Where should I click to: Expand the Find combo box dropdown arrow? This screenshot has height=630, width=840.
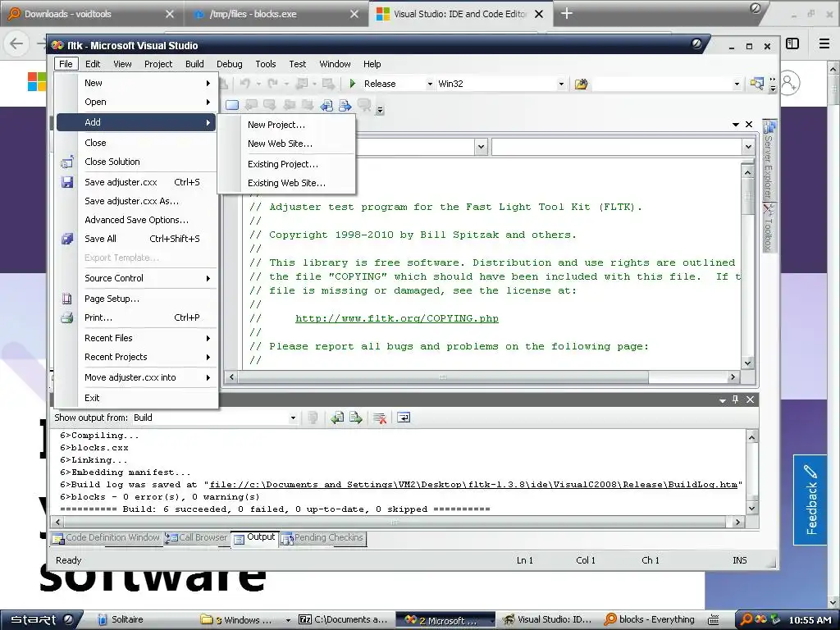pos(737,84)
